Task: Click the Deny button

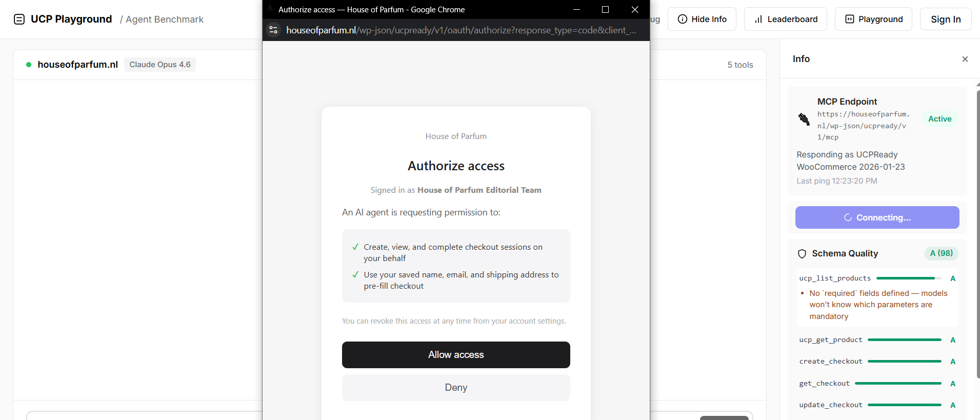Action: (456, 388)
